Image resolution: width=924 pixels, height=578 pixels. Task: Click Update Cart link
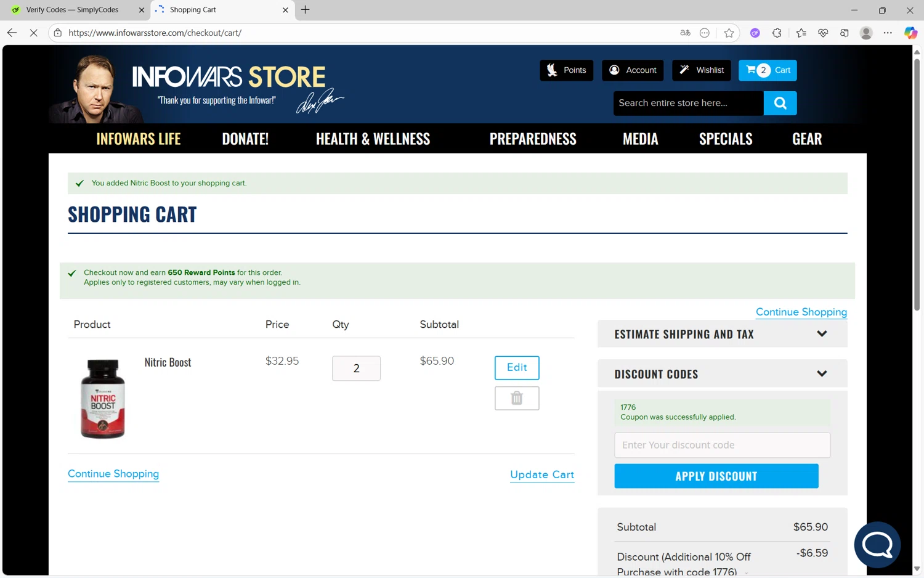pos(542,474)
